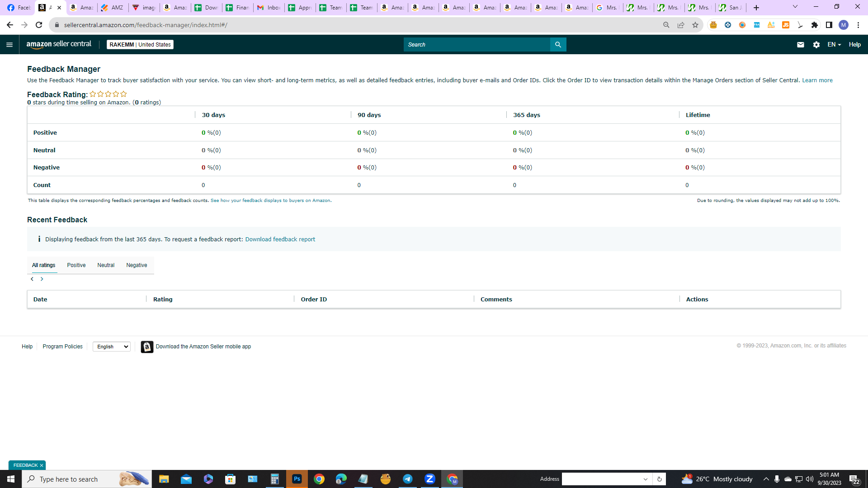The height and width of the screenshot is (488, 868).
Task: Reload the page with the refresh icon
Action: coord(39,25)
